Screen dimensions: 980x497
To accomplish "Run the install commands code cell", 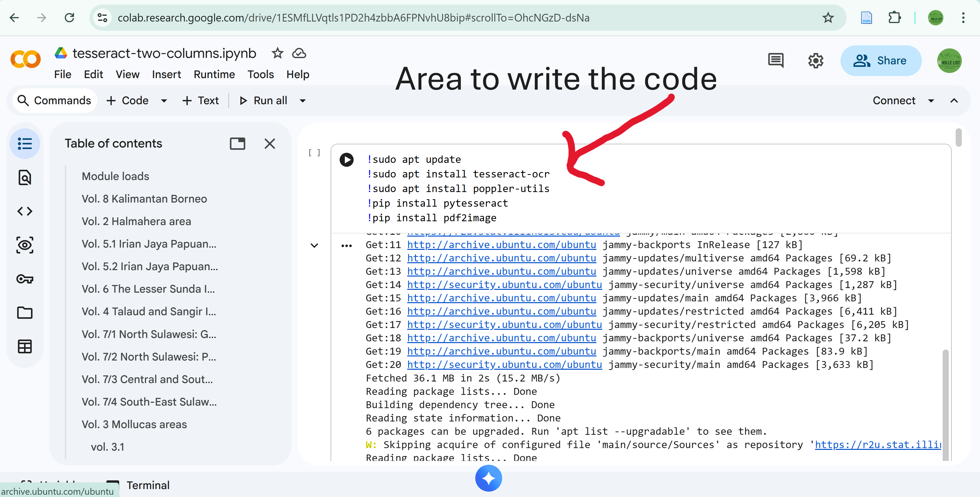I will (x=346, y=160).
